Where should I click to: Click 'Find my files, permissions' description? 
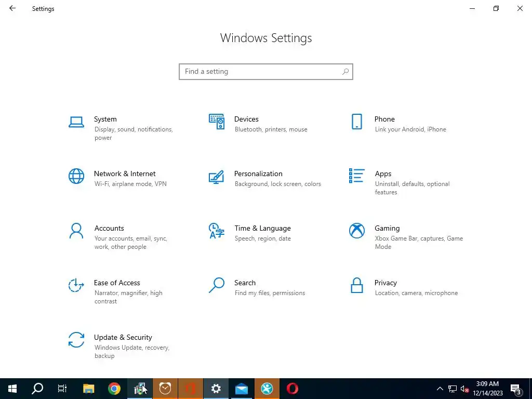270,293
